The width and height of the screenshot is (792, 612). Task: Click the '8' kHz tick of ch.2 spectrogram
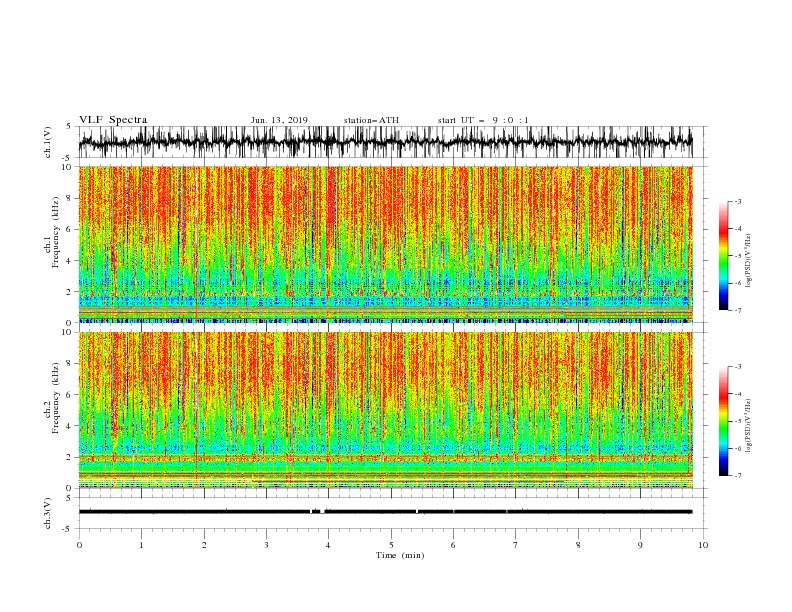tap(70, 364)
